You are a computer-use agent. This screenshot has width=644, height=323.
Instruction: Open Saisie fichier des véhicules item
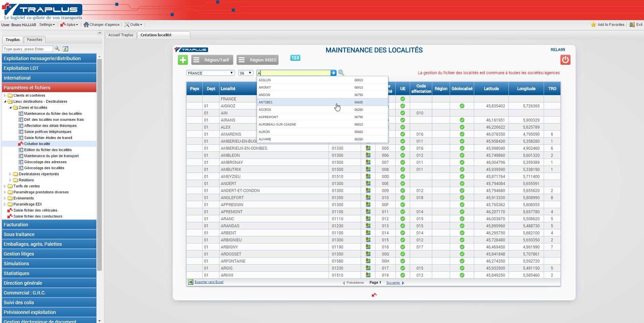35,210
